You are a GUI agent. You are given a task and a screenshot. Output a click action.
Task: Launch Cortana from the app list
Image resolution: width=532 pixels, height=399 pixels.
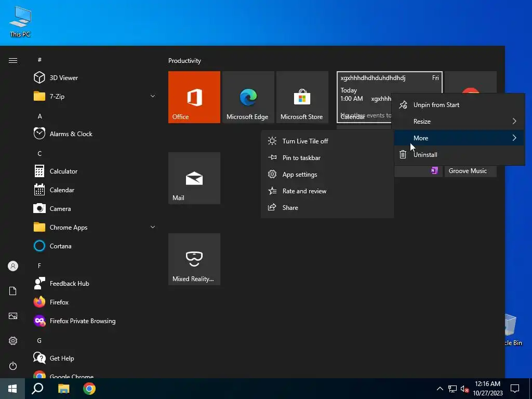52,246
